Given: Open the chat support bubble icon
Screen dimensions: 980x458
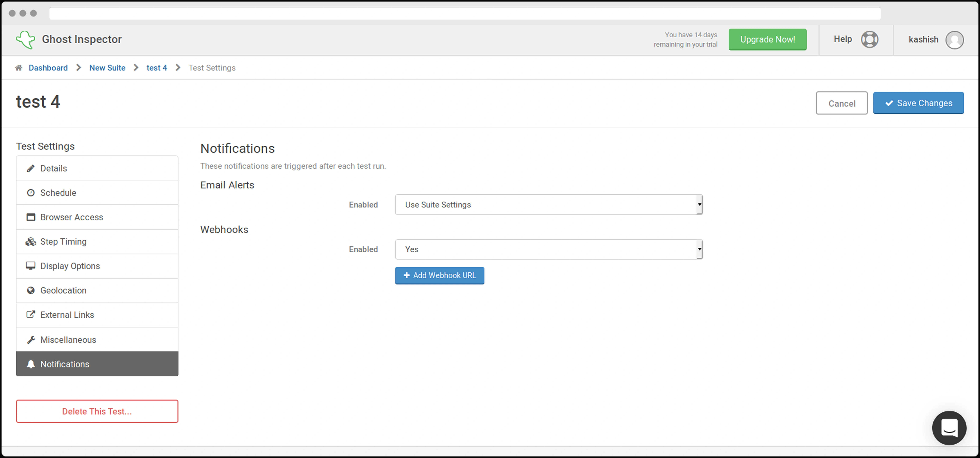Looking at the screenshot, I should click(x=949, y=428).
